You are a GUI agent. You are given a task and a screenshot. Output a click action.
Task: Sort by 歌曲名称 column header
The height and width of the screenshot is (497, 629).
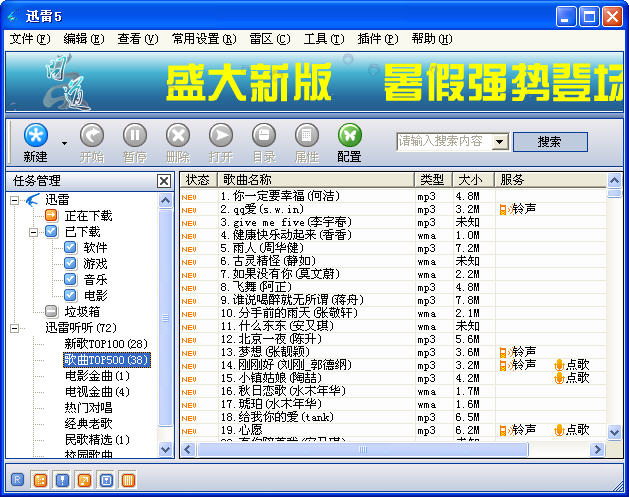click(316, 180)
